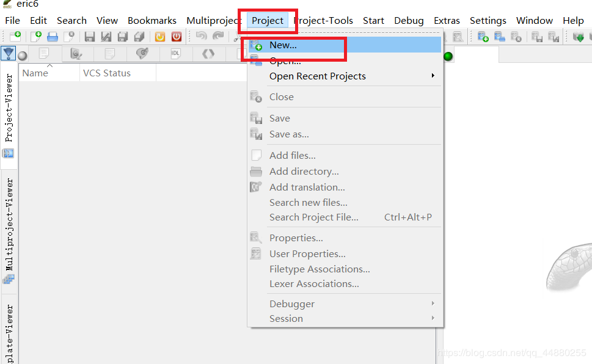Open the Help menu
The width and height of the screenshot is (592, 364).
pyautogui.click(x=573, y=20)
